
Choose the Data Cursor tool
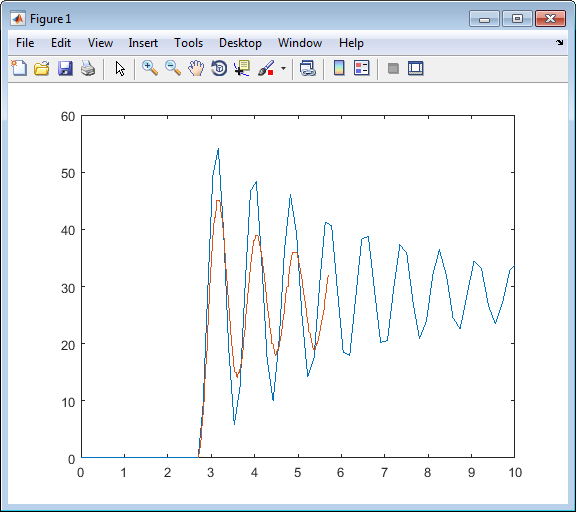[242, 68]
